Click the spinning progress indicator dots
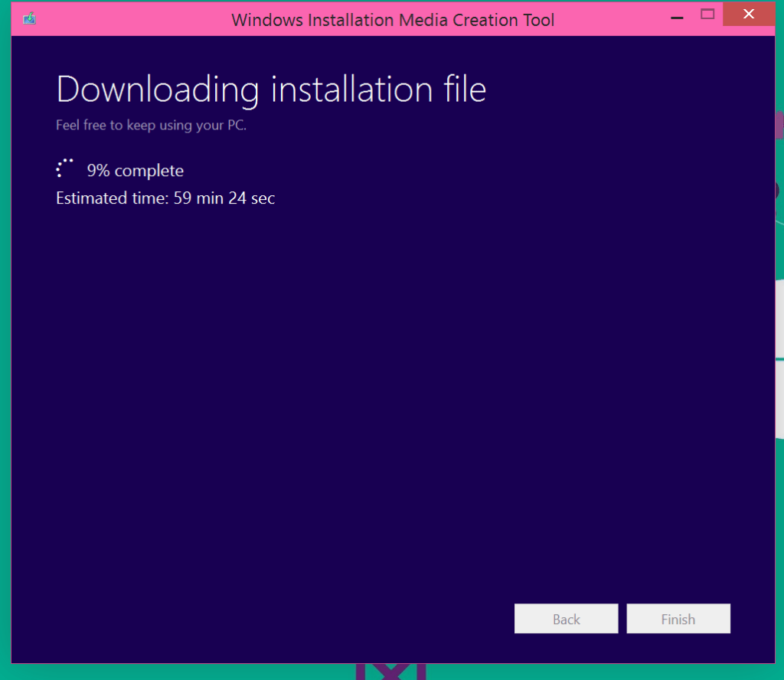The height and width of the screenshot is (680, 784). pyautogui.click(x=64, y=168)
